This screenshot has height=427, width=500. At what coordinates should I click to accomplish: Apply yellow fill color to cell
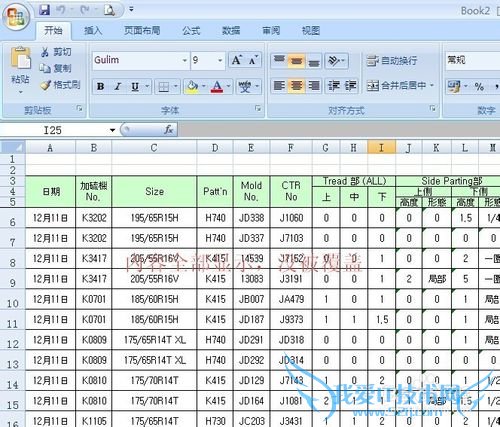192,87
